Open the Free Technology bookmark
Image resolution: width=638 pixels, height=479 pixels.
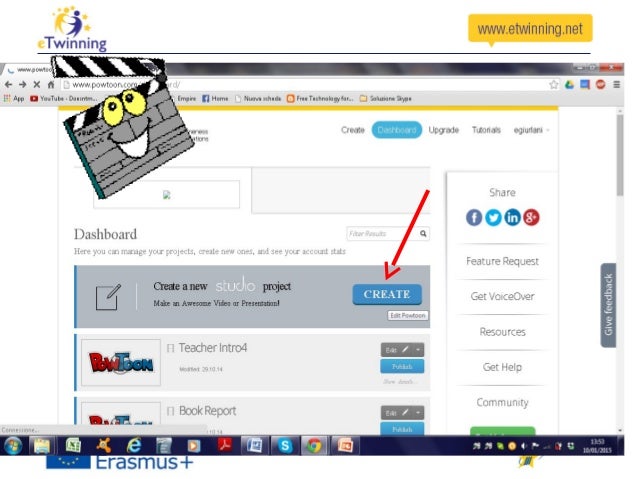coord(320,98)
